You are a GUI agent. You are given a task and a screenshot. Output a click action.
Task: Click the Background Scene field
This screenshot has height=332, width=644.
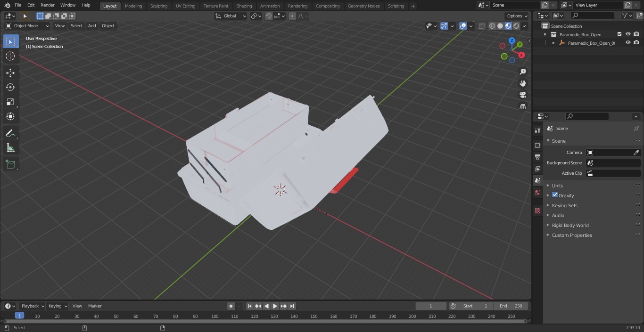coord(613,163)
